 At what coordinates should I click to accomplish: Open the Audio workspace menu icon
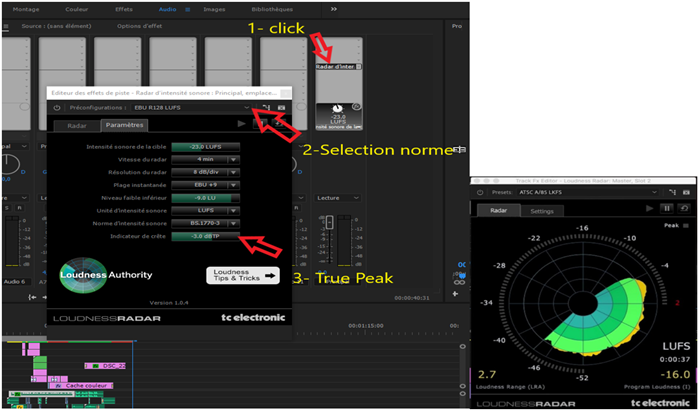[x=187, y=9]
